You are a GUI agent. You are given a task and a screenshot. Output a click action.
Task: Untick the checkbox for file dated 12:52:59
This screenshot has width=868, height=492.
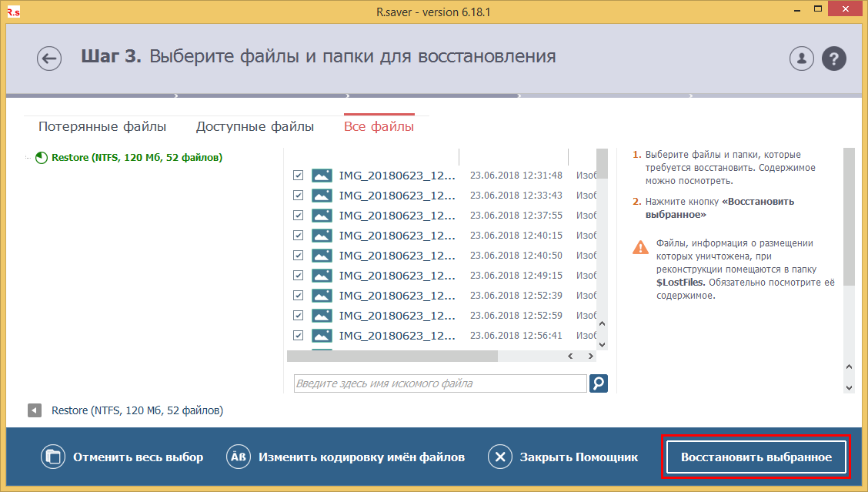(x=299, y=315)
